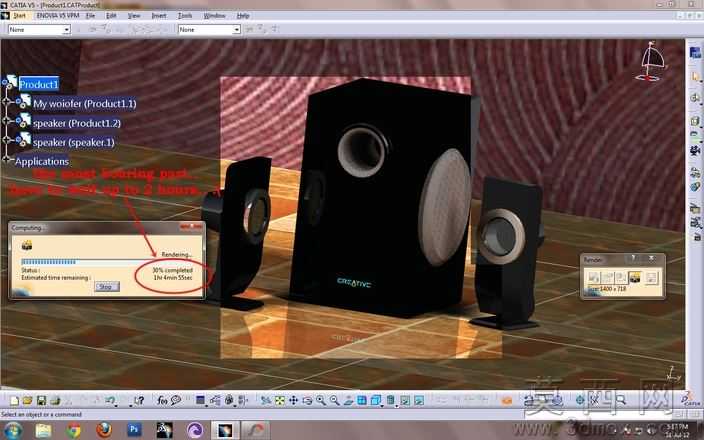Viewport: 704px width, 440px height.
Task: Click the Normal View icon
Action: point(348,400)
